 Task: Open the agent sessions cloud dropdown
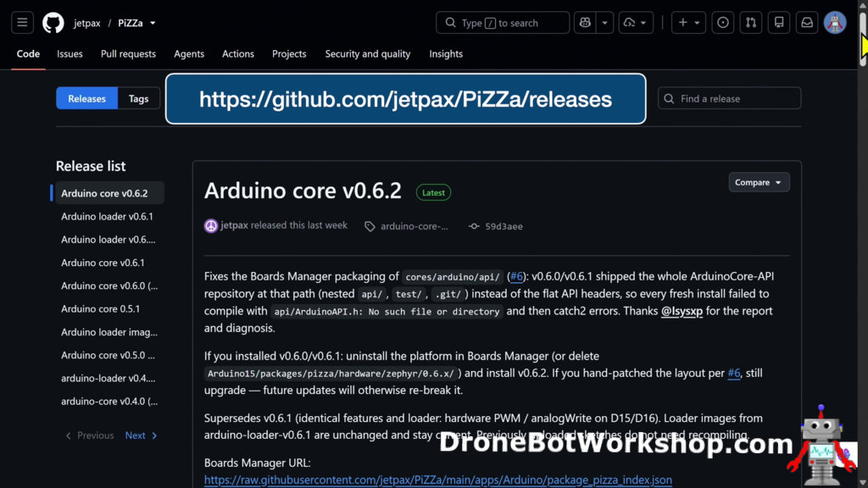pos(636,23)
